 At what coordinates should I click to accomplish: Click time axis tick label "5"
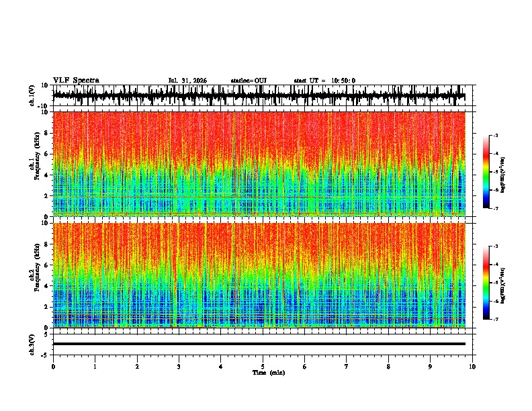(263, 367)
